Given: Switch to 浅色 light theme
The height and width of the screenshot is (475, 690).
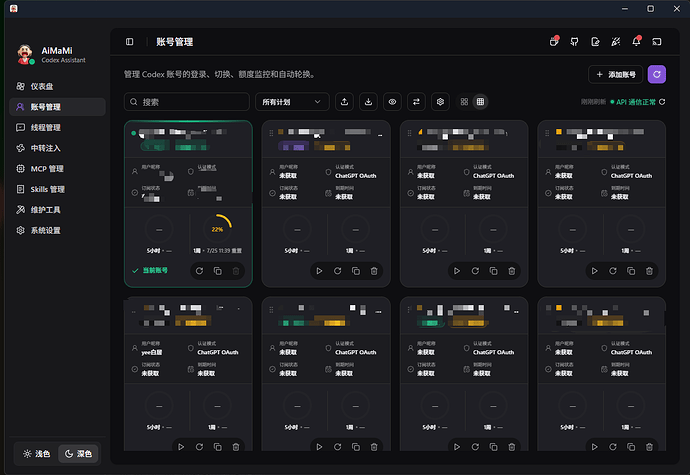Looking at the screenshot, I should tap(37, 454).
